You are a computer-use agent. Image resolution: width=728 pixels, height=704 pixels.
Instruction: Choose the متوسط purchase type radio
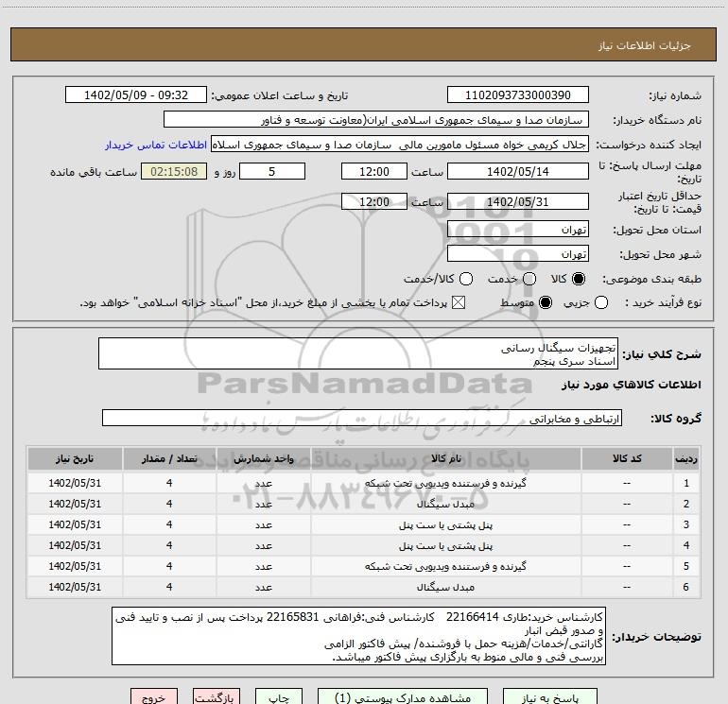coord(546,303)
